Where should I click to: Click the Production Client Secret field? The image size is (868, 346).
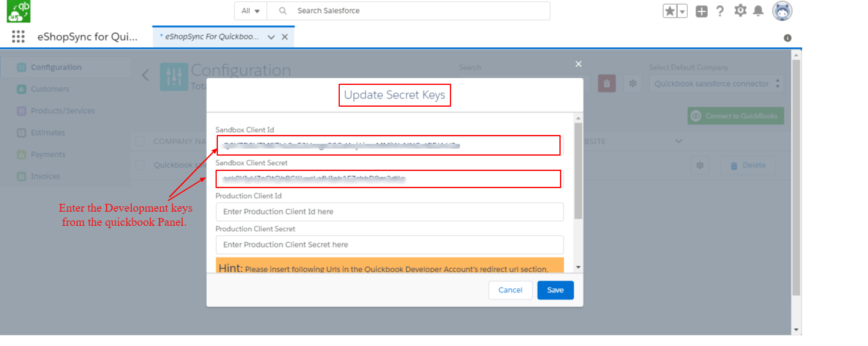389,245
